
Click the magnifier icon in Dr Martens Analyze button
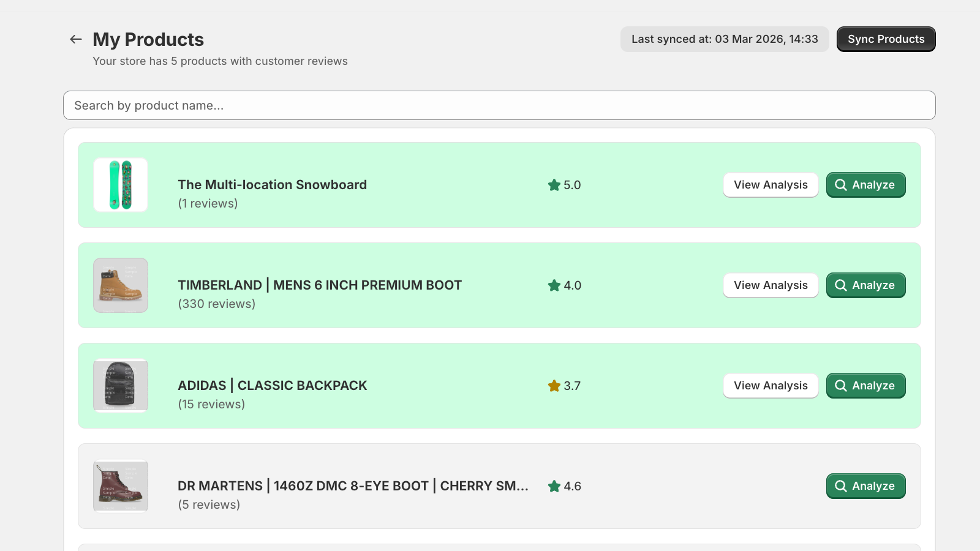(841, 486)
